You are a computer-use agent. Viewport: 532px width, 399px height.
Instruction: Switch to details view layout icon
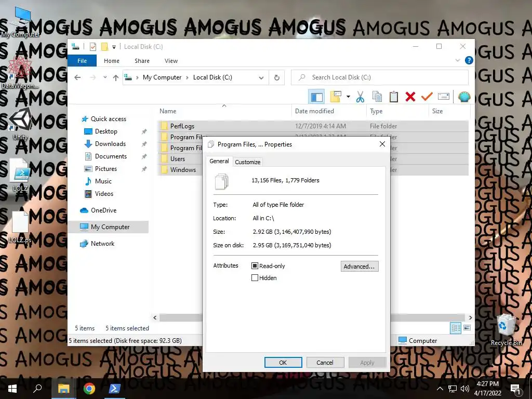(x=456, y=328)
